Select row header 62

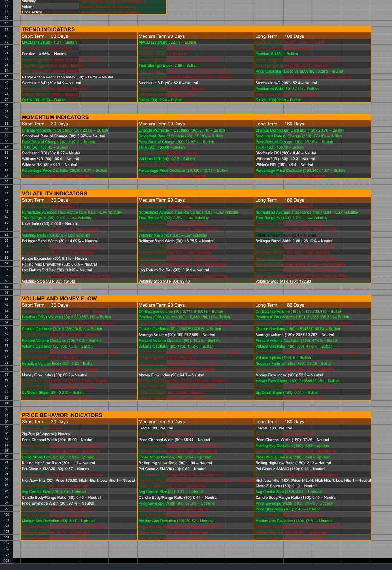coord(7,292)
